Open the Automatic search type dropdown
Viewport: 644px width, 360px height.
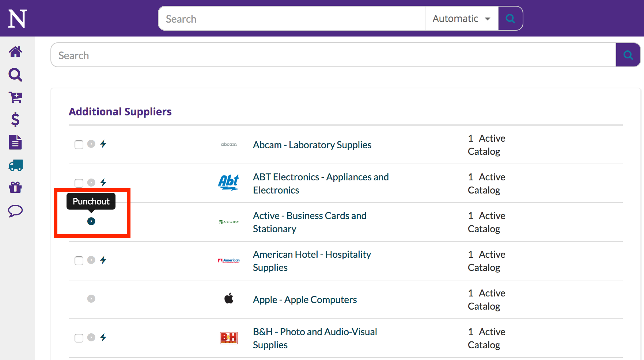[x=462, y=18]
